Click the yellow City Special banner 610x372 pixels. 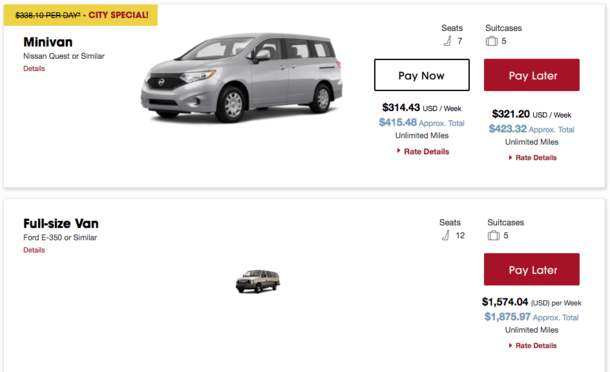point(81,15)
